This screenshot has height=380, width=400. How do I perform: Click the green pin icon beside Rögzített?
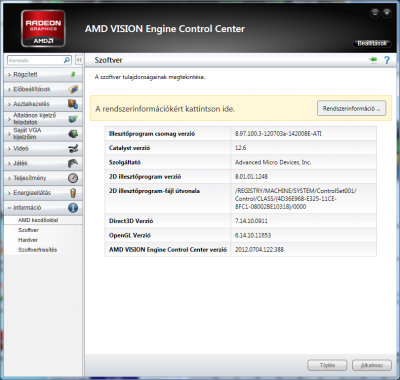(x=73, y=74)
